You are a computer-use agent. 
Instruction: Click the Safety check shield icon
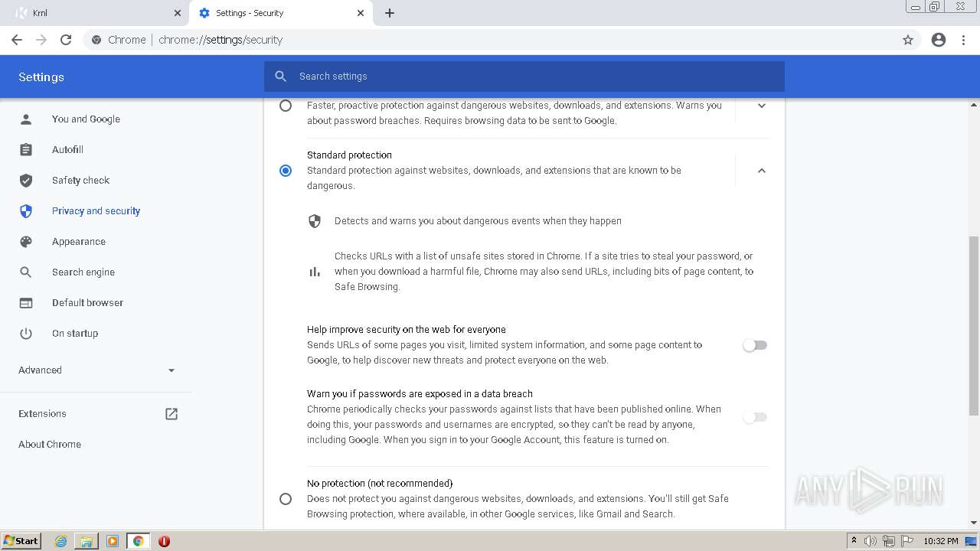[x=26, y=181]
